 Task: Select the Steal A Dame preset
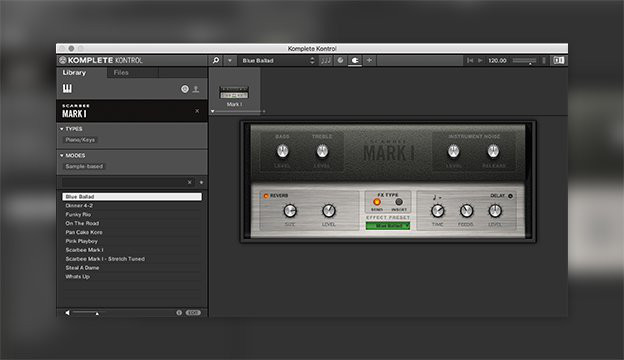point(132,268)
